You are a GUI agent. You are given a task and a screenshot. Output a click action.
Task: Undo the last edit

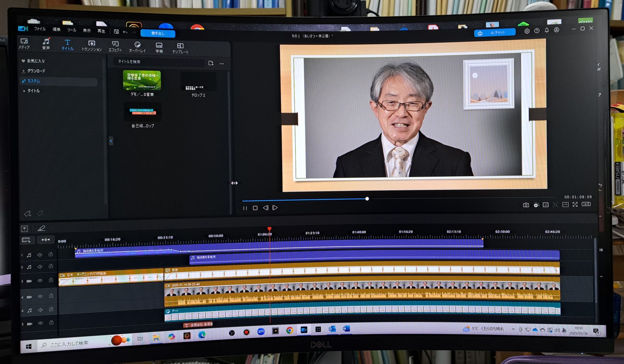point(125,32)
